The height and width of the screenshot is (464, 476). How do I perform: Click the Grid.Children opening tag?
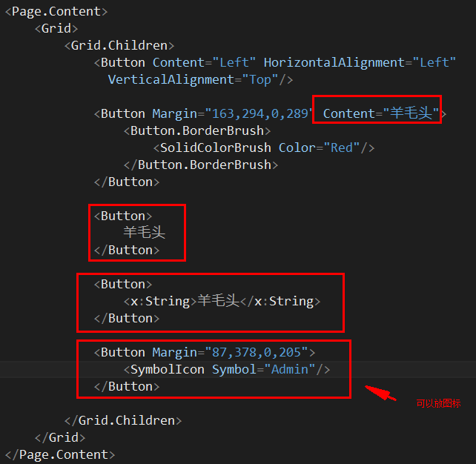click(119, 46)
